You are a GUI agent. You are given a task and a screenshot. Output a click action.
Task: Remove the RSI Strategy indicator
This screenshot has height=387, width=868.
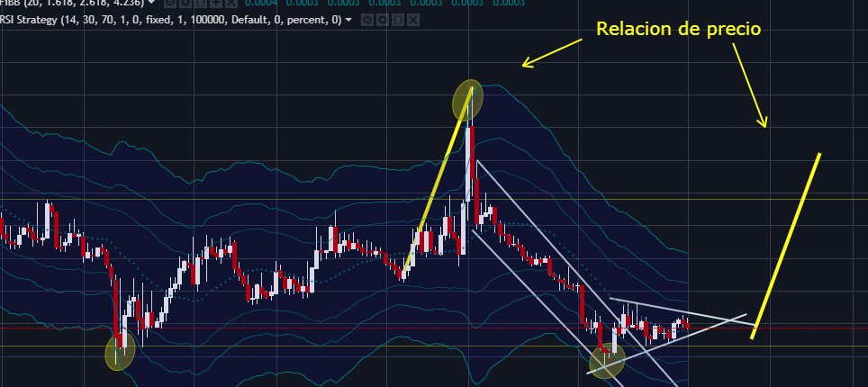point(413,21)
